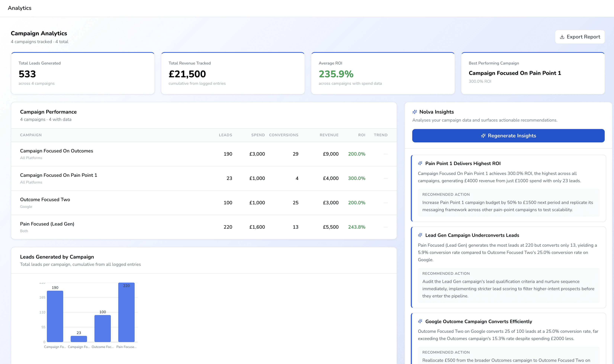Click the Export Report button
614x364 pixels.
(x=580, y=37)
